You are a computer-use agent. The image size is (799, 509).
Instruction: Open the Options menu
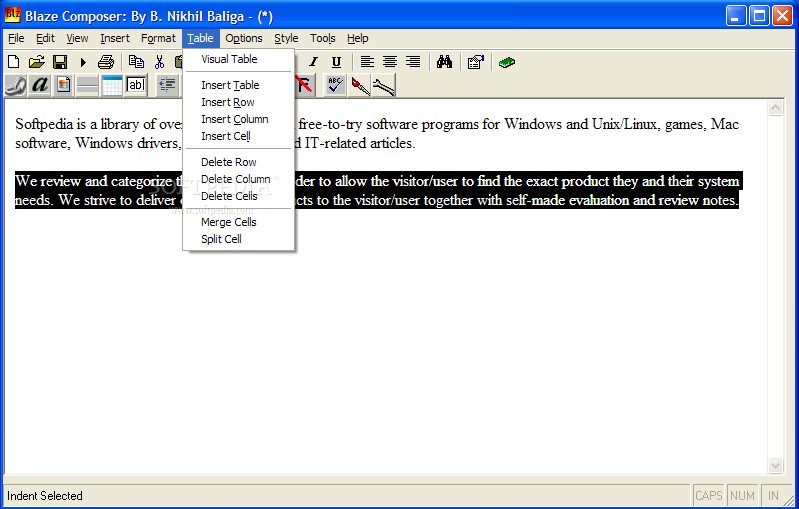(244, 38)
